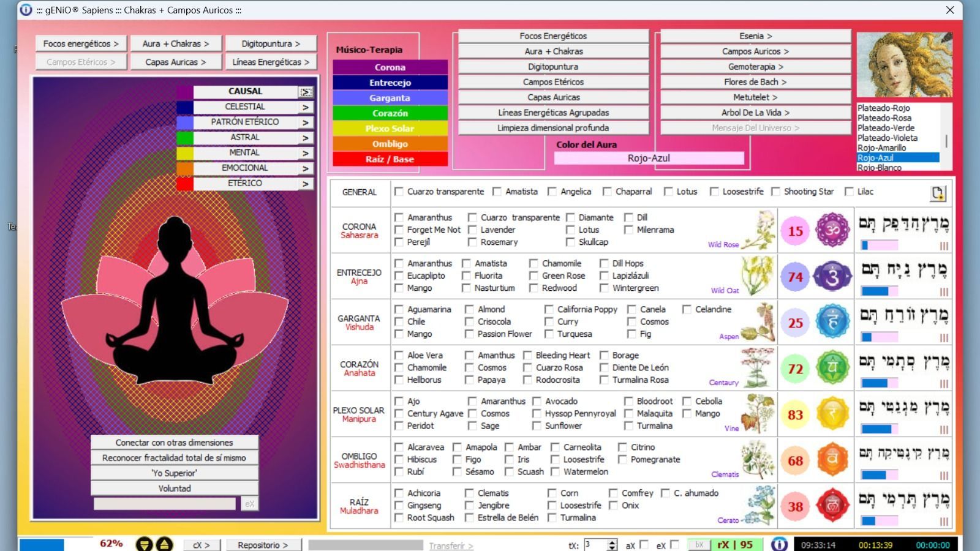
Task: Click the yellow circle showing 83
Action: pos(795,414)
